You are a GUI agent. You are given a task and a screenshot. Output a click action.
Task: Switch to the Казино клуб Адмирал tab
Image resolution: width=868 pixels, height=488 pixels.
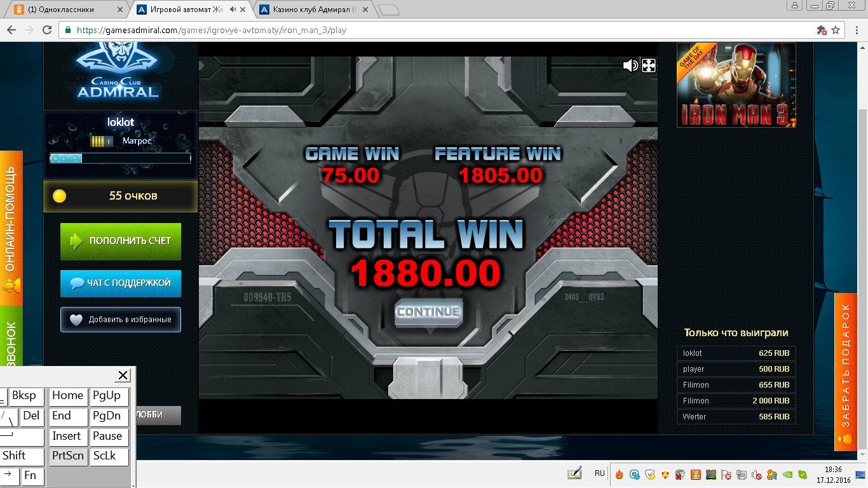click(311, 10)
